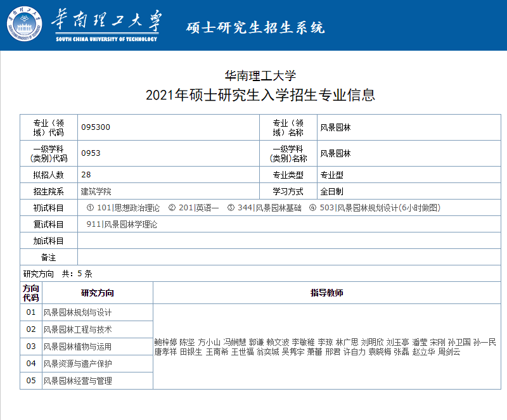Click the major type value 专业型

(331, 175)
